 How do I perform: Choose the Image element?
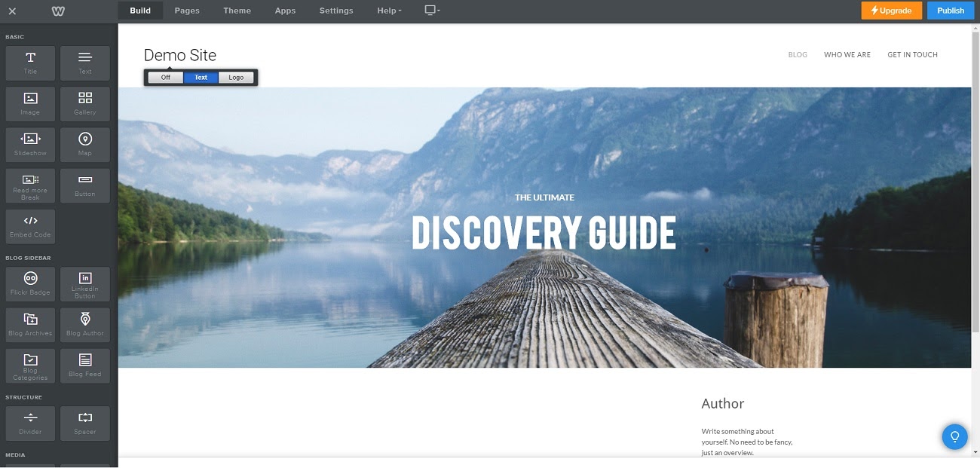(30, 103)
